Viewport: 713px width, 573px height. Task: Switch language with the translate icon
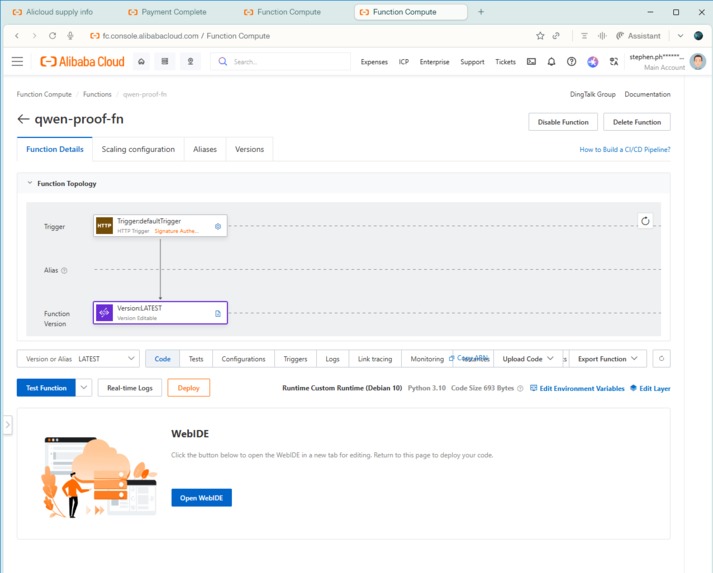[x=614, y=61]
